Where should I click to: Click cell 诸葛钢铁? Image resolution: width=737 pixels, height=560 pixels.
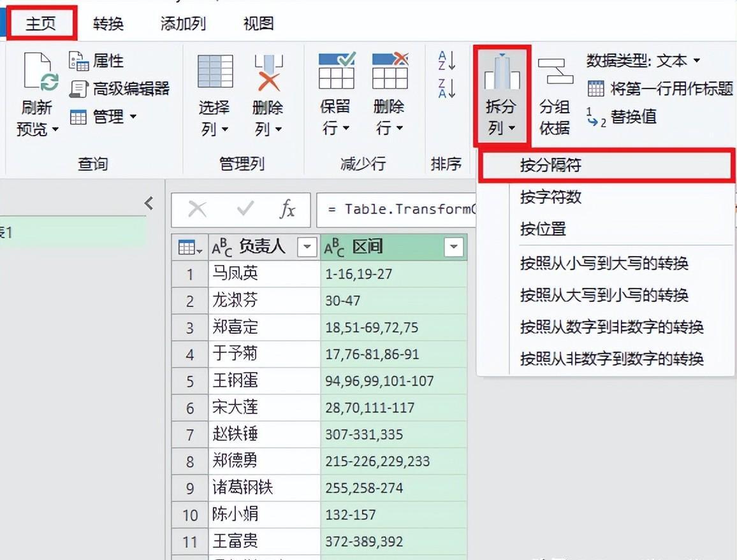point(264,487)
